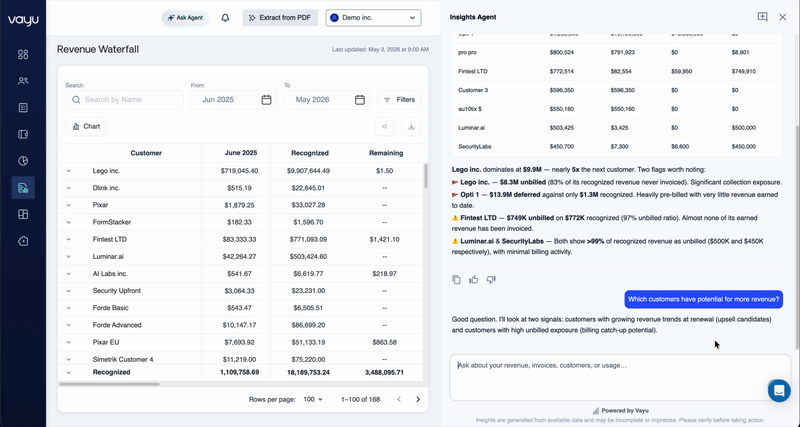Open the support chat bubble icon

click(x=779, y=391)
